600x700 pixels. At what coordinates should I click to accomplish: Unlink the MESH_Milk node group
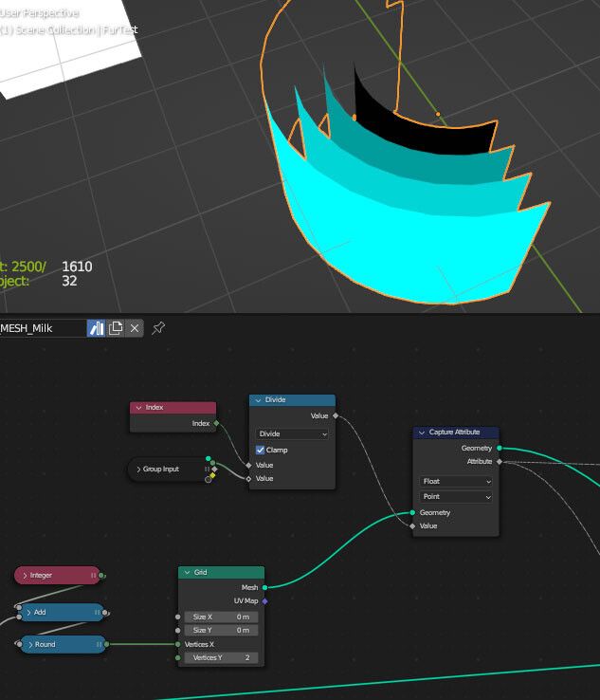click(x=135, y=328)
